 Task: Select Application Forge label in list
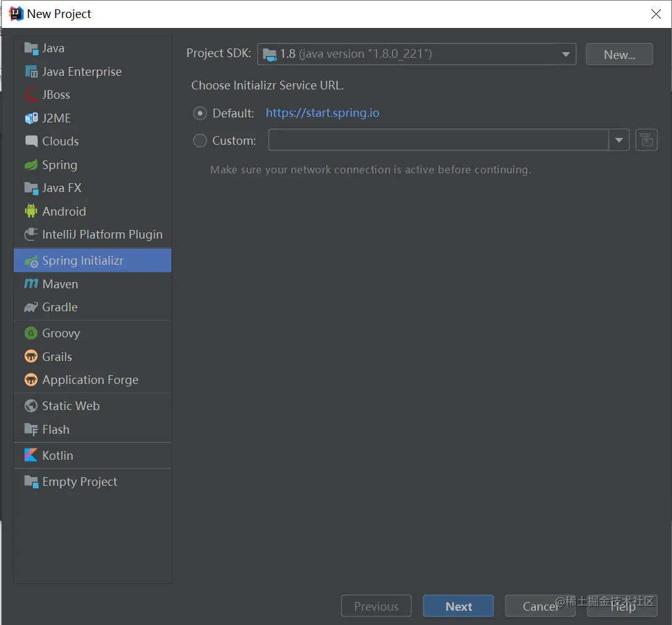(90, 380)
